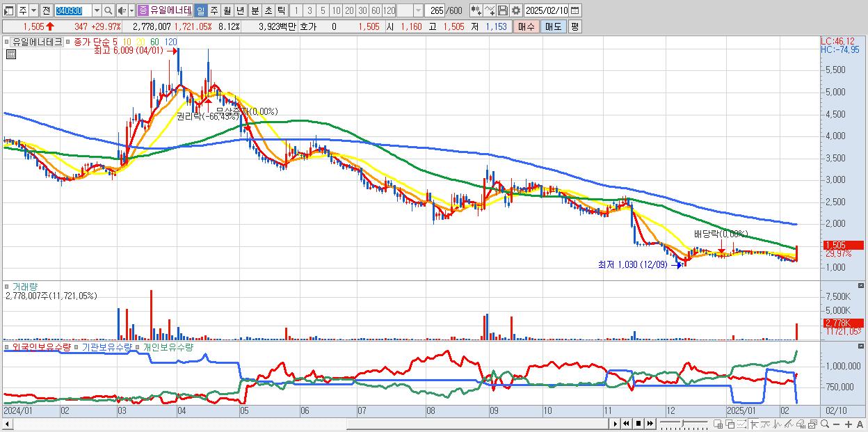Image resolution: width=868 pixels, height=432 pixels.
Task: Click the 매도 sell button
Action: pyautogui.click(x=553, y=26)
